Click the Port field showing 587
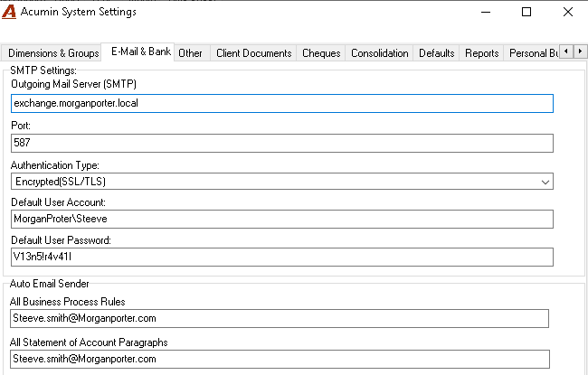Screen dimensions: 588x375 pyautogui.click(x=282, y=143)
